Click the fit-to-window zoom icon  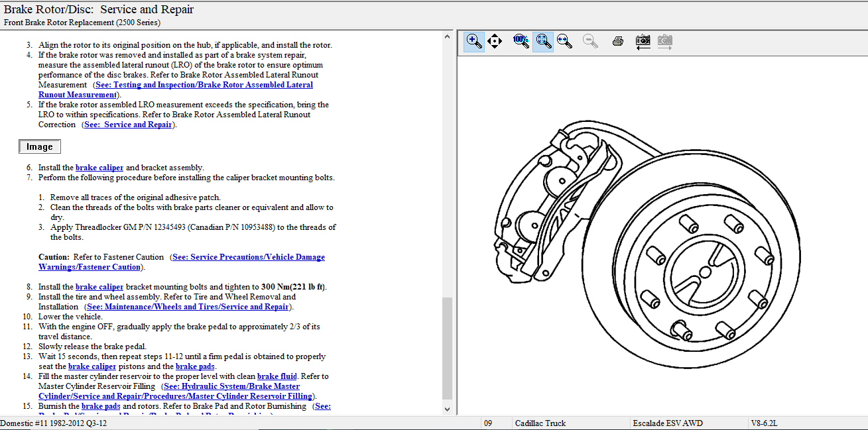pos(543,41)
